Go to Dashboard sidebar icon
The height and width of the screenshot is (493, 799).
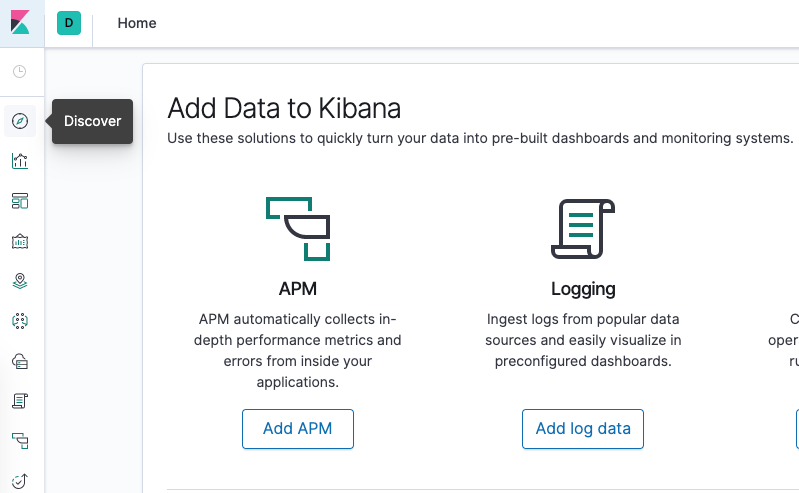click(20, 201)
